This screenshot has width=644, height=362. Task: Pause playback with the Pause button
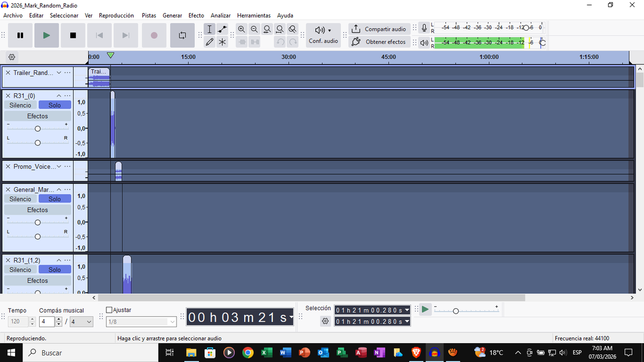point(20,35)
